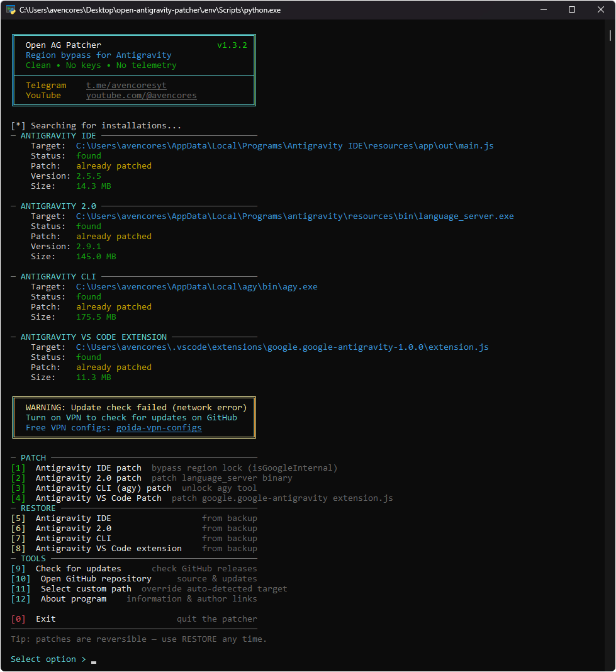Viewport: 616px width, 672px height.
Task: Minimize the terminal window
Action: [x=544, y=9]
